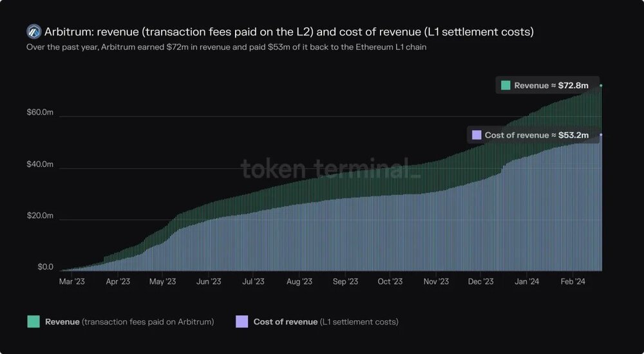644x354 pixels.
Task: Click the $60.0m y-axis label
Action: click(x=40, y=113)
